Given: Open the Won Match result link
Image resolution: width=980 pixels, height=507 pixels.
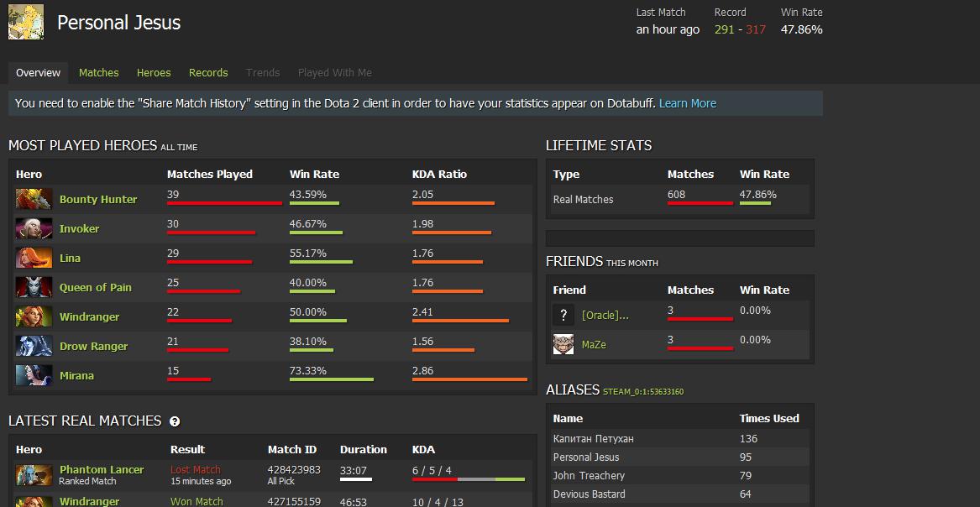Looking at the screenshot, I should [x=197, y=501].
